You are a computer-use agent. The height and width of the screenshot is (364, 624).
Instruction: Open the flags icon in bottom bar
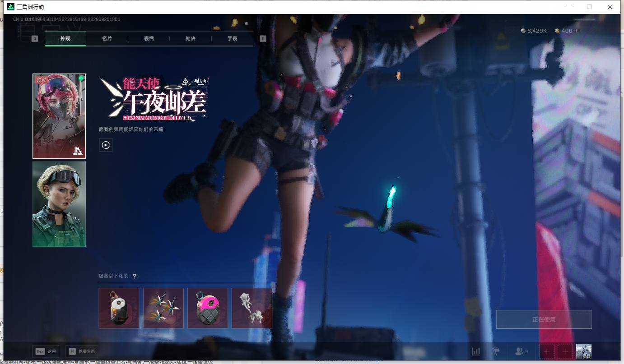coord(496,351)
